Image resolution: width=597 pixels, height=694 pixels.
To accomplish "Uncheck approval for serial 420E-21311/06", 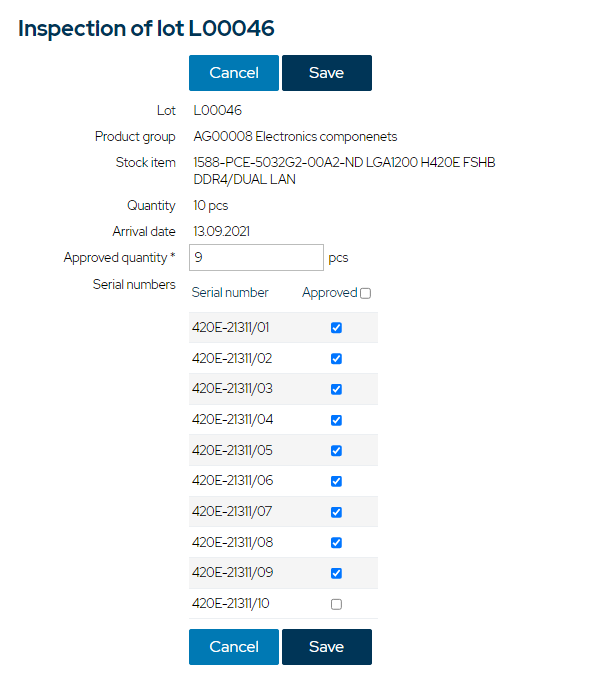I will [336, 481].
